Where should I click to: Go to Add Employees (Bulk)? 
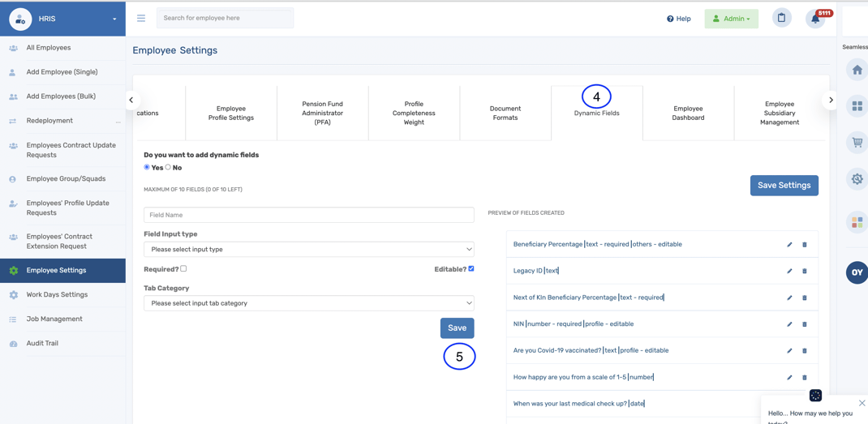[62, 96]
